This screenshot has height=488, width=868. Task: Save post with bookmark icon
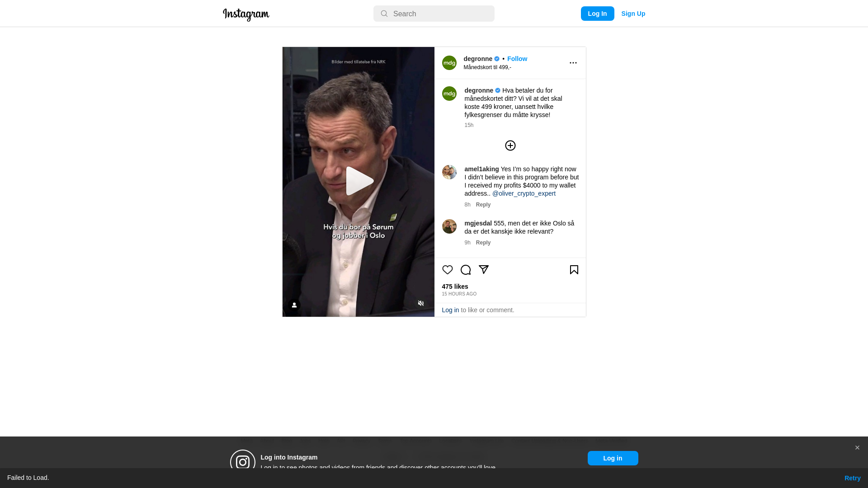[x=574, y=270]
